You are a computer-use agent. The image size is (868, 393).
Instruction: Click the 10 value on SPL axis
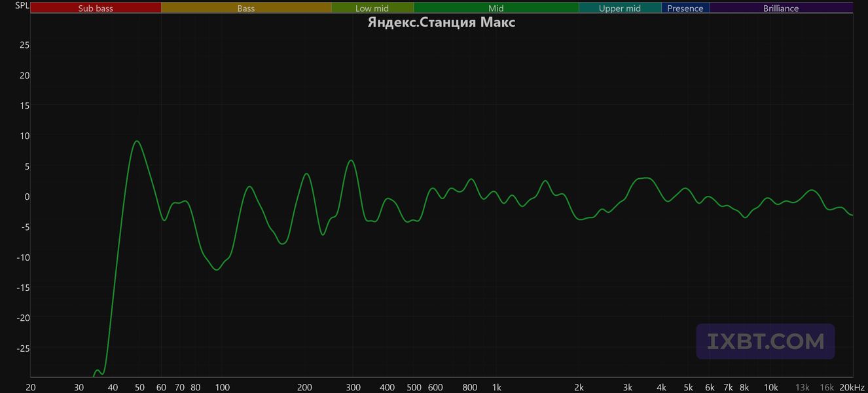click(25, 136)
